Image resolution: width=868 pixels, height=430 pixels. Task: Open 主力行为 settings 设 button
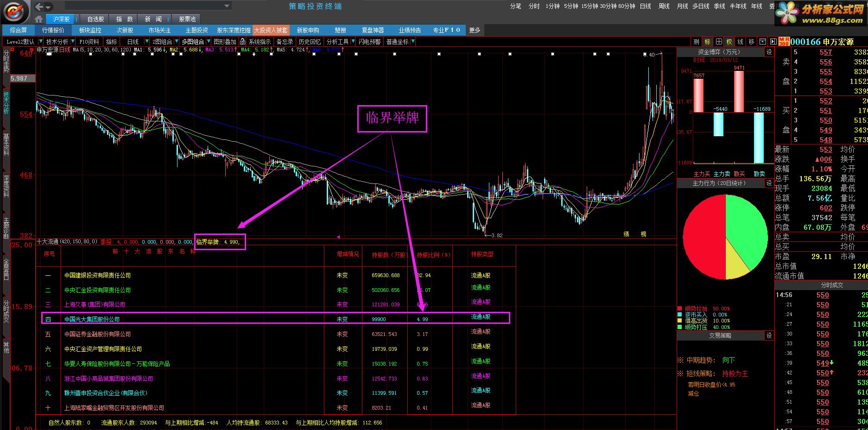[x=769, y=183]
